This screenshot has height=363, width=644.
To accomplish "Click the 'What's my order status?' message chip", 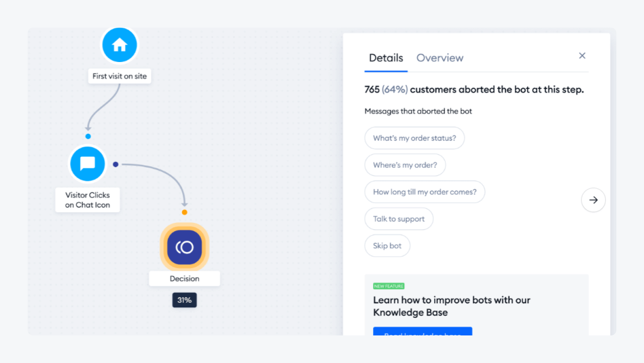I will (x=414, y=138).
